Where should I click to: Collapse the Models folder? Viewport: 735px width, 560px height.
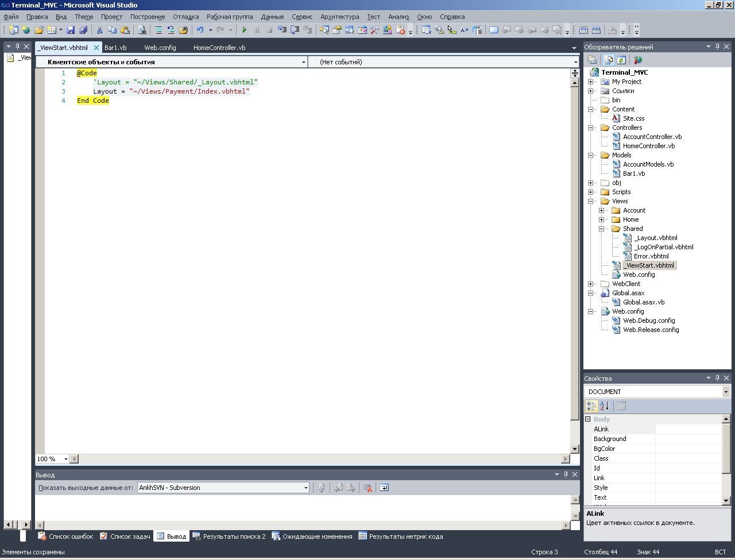click(x=590, y=155)
